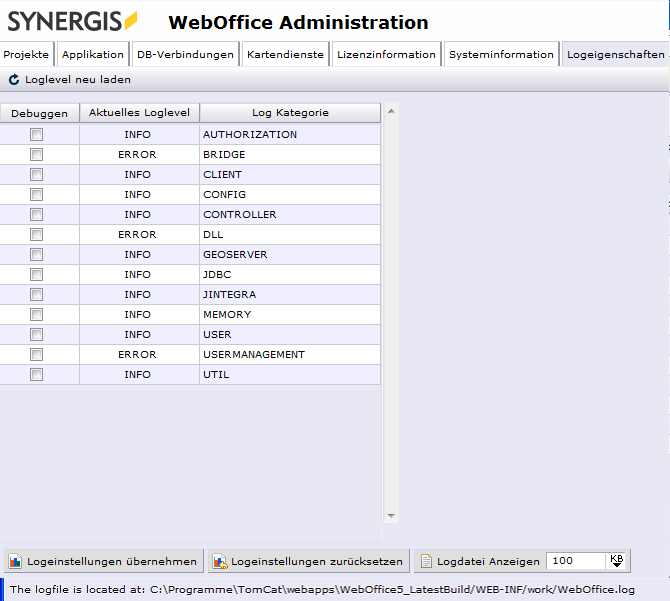Click the Logeinstellungen zurücksetzen icon
This screenshot has height=601, width=670.
point(220,561)
